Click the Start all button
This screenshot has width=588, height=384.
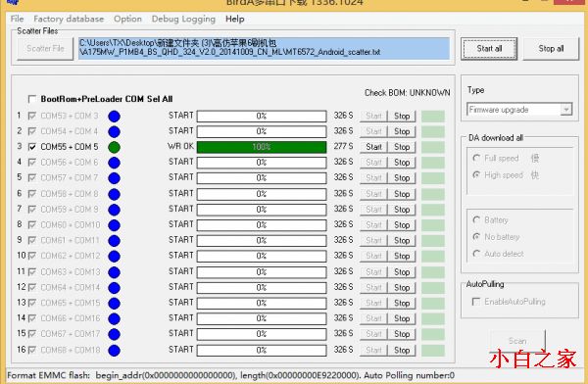tap(489, 48)
